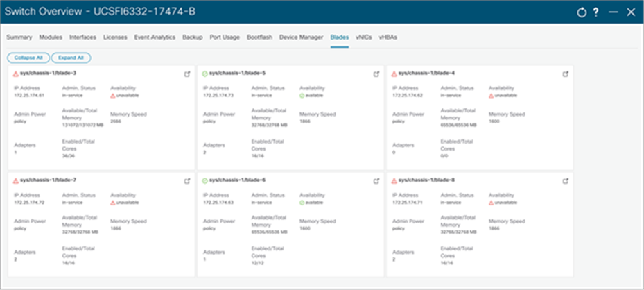Click the Collapse All button
Viewport: 644px width, 290px height.
(x=28, y=58)
